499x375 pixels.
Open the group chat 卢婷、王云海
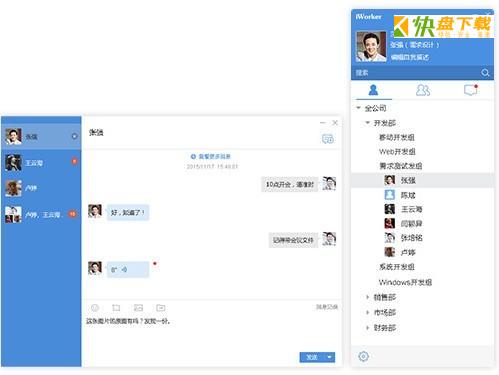pos(41,214)
